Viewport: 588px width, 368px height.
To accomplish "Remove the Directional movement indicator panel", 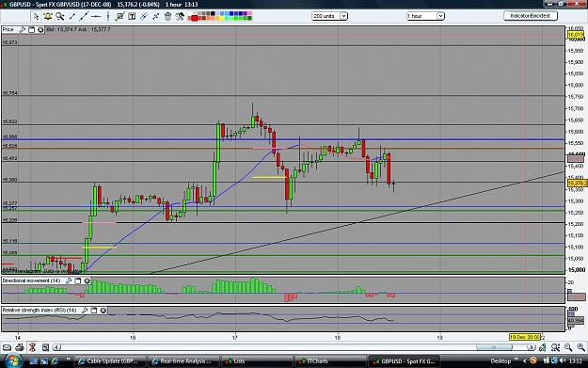I will [x=87, y=280].
